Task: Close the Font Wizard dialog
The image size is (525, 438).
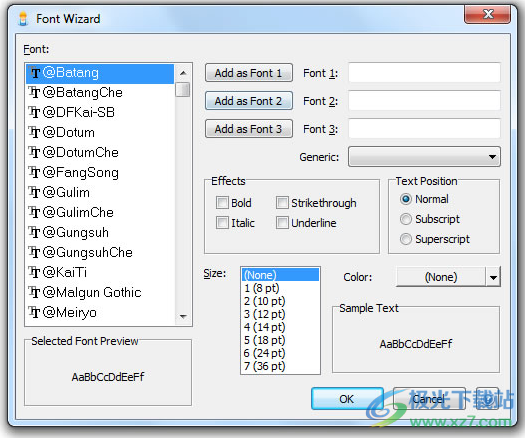Action: point(488,14)
